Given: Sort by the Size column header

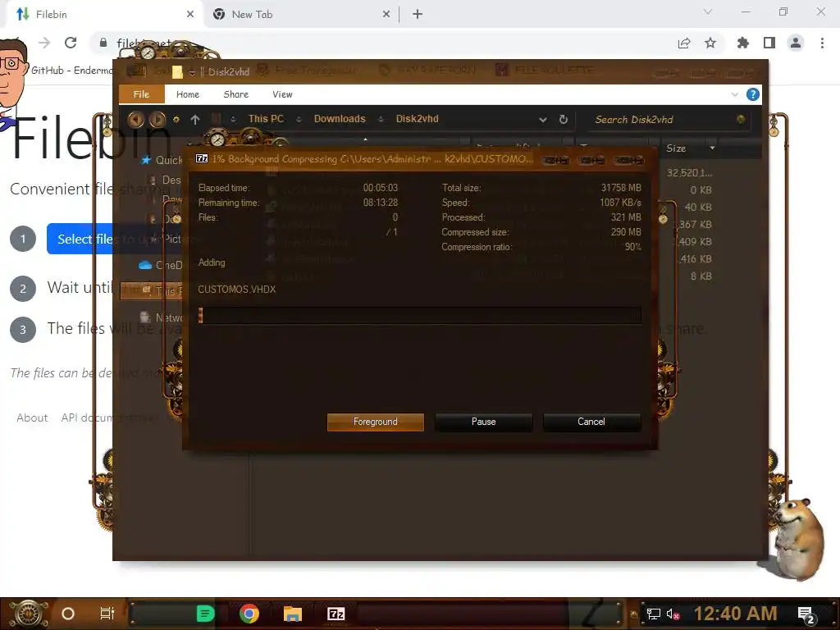Looking at the screenshot, I should tap(676, 148).
